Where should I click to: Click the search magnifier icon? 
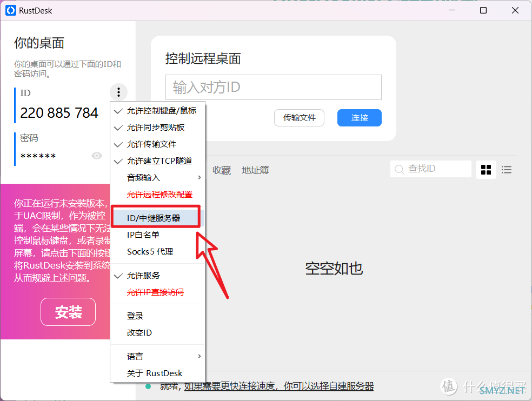(400, 169)
